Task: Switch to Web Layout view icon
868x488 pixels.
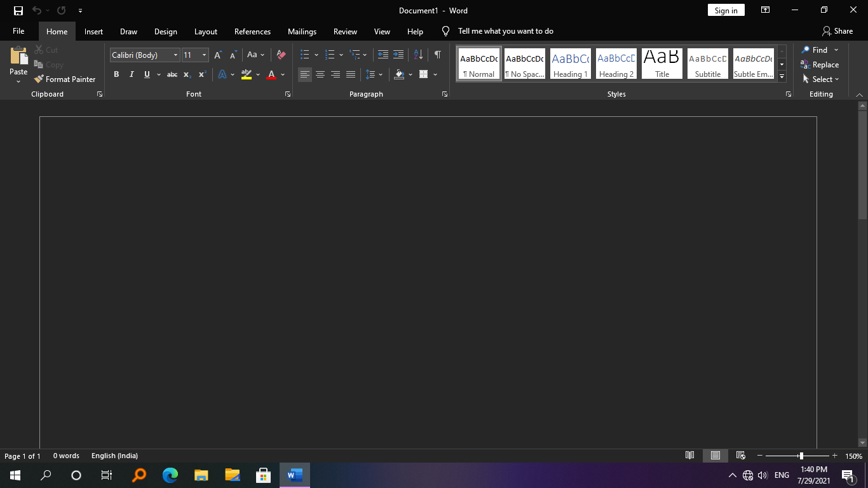Action: click(x=740, y=456)
